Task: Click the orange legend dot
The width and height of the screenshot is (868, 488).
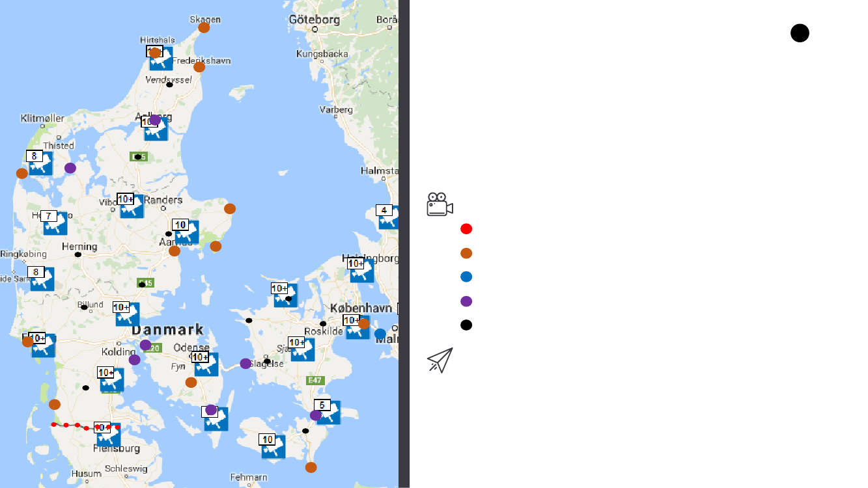Action: point(466,253)
